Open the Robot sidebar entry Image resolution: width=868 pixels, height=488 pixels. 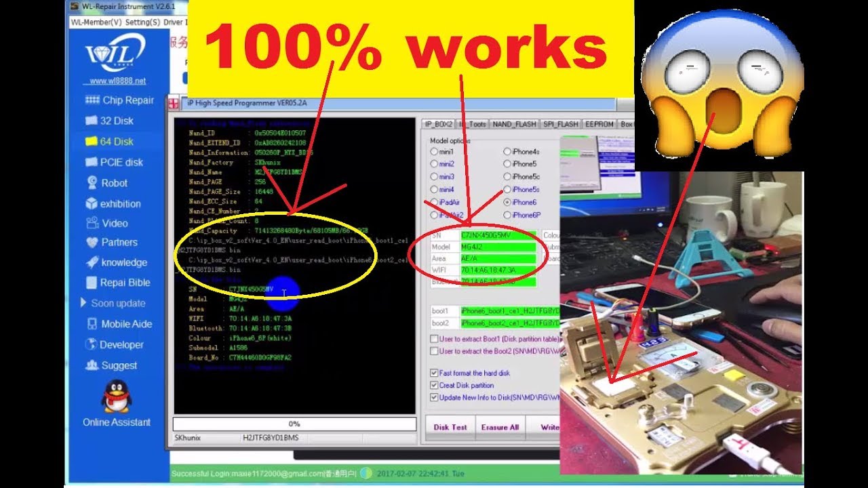click(x=106, y=183)
